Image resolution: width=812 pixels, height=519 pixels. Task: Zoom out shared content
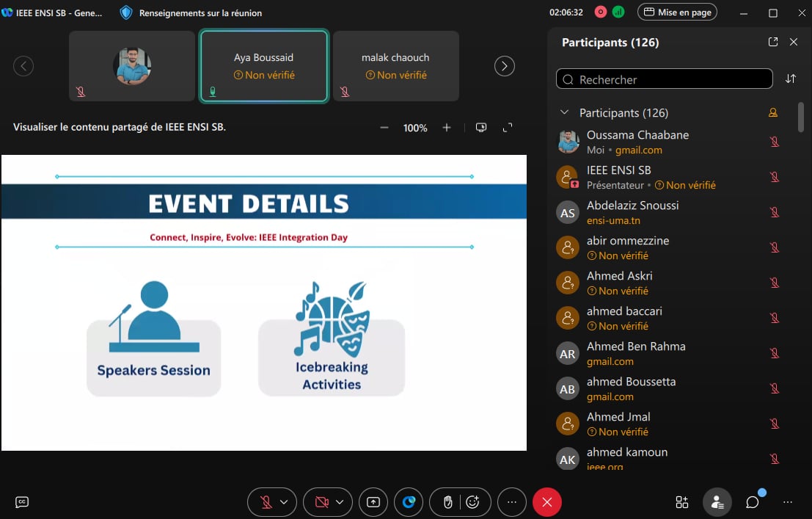[384, 128]
